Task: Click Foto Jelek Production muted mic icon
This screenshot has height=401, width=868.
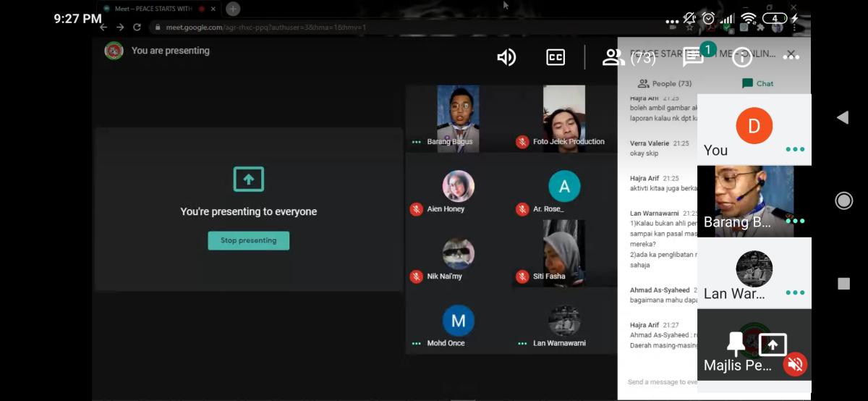Action: tap(522, 142)
